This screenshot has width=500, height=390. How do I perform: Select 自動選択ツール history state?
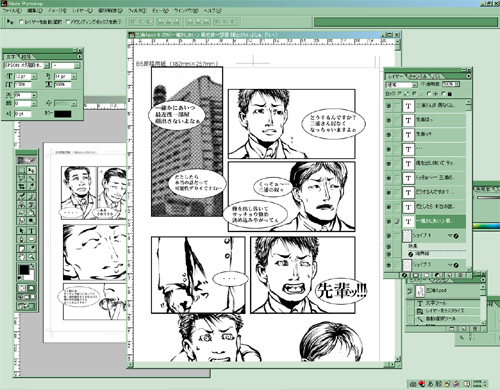[445, 319]
